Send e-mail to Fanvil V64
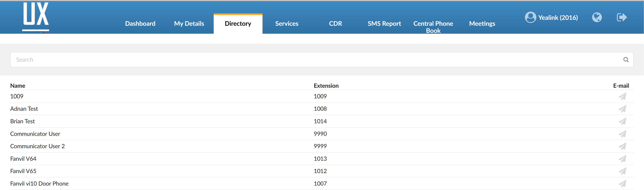Viewport: 644px width, 190px height. point(622,159)
